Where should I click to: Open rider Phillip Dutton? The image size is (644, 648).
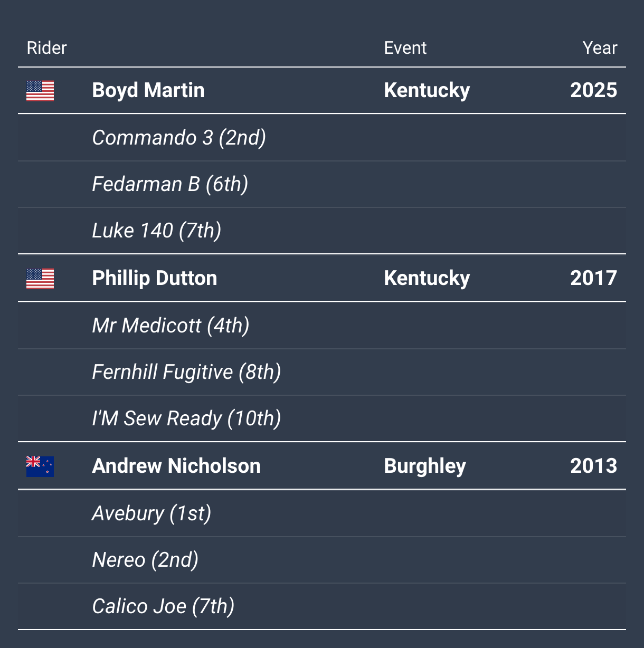155,278
